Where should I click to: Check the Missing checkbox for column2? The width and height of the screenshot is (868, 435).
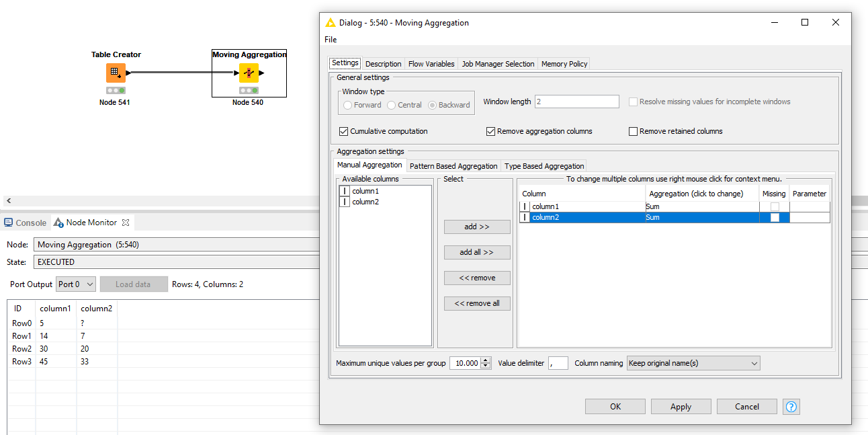click(774, 217)
